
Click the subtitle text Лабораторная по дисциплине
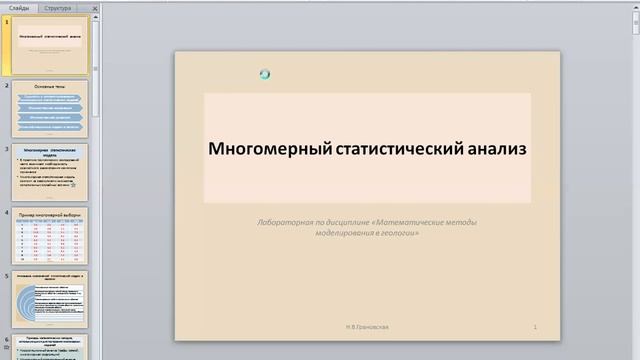pos(367,228)
